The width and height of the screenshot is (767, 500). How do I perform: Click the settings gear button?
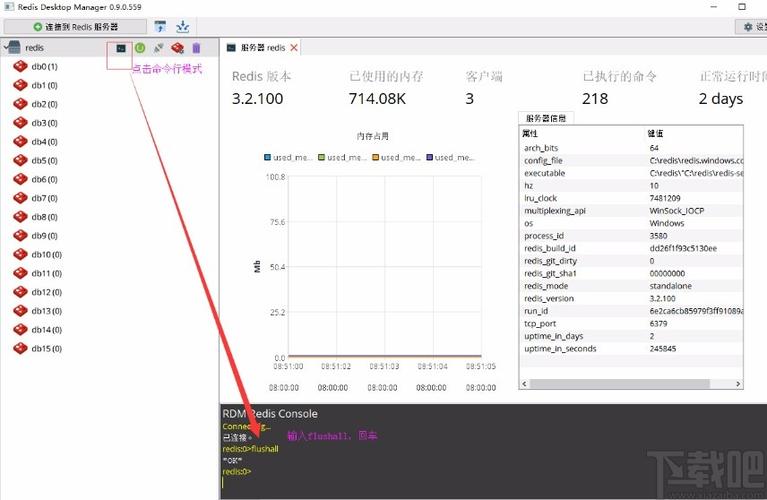point(752,27)
